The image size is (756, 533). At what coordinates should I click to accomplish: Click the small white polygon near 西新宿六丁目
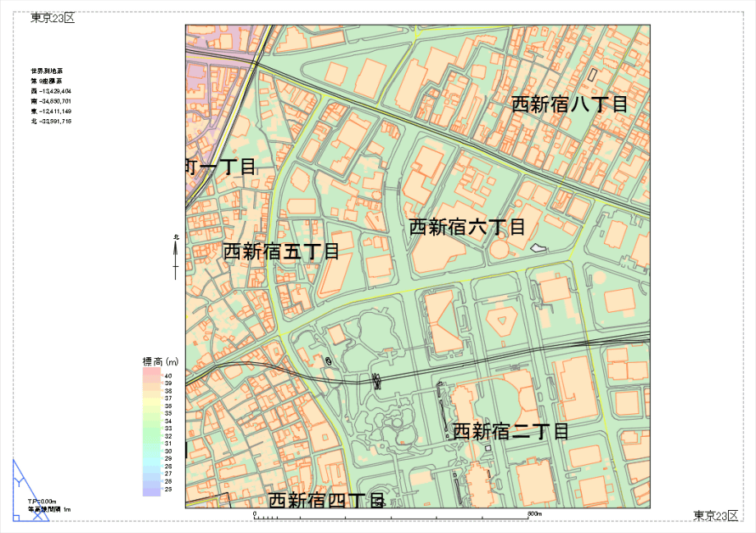click(537, 247)
